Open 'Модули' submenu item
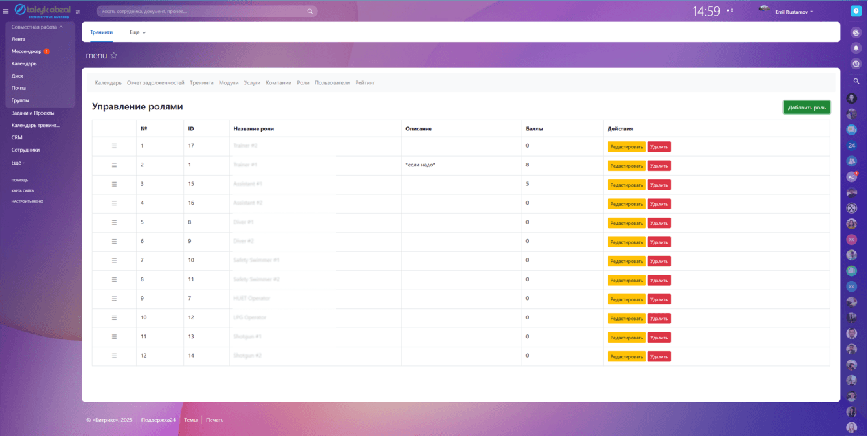This screenshot has height=436, width=868. pyautogui.click(x=229, y=83)
